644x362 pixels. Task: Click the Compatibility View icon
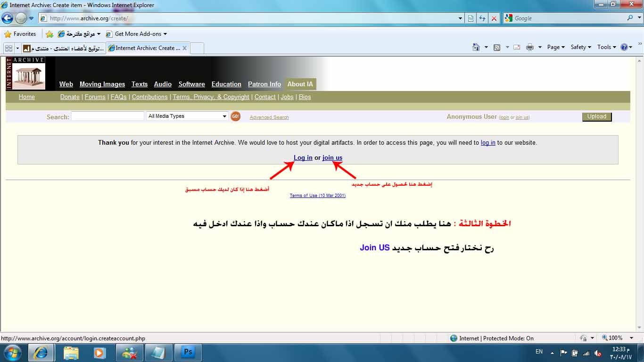(471, 18)
